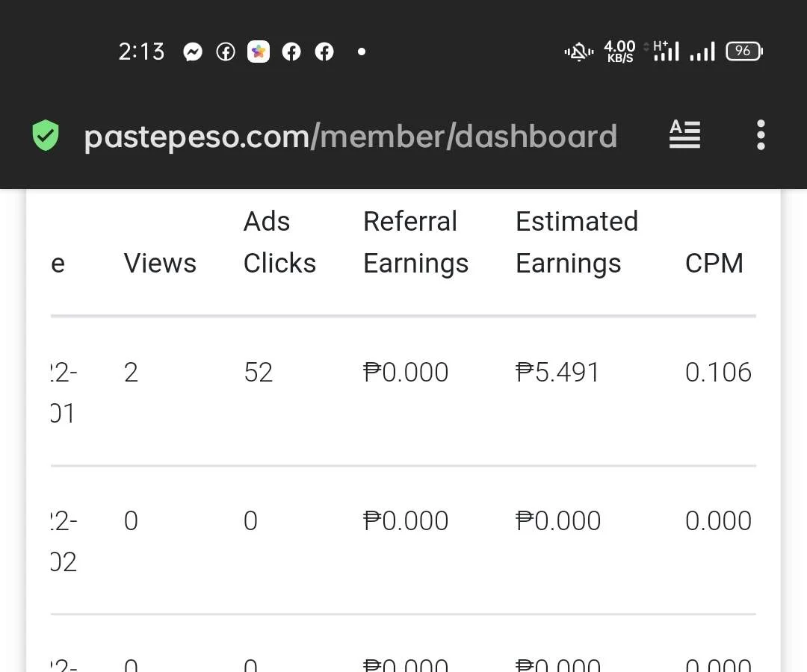Screen dimensions: 807x672
Task: Tap the CPM column header
Action: pos(714,264)
